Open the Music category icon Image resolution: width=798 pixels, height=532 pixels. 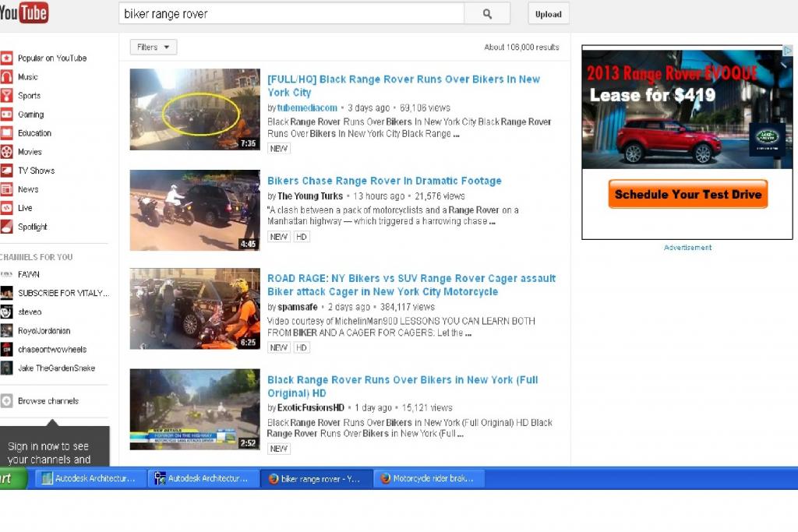[6, 77]
